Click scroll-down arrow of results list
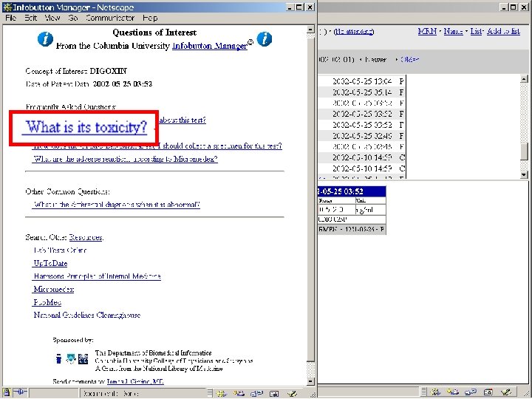This screenshot has width=532, height=399. click(x=524, y=174)
